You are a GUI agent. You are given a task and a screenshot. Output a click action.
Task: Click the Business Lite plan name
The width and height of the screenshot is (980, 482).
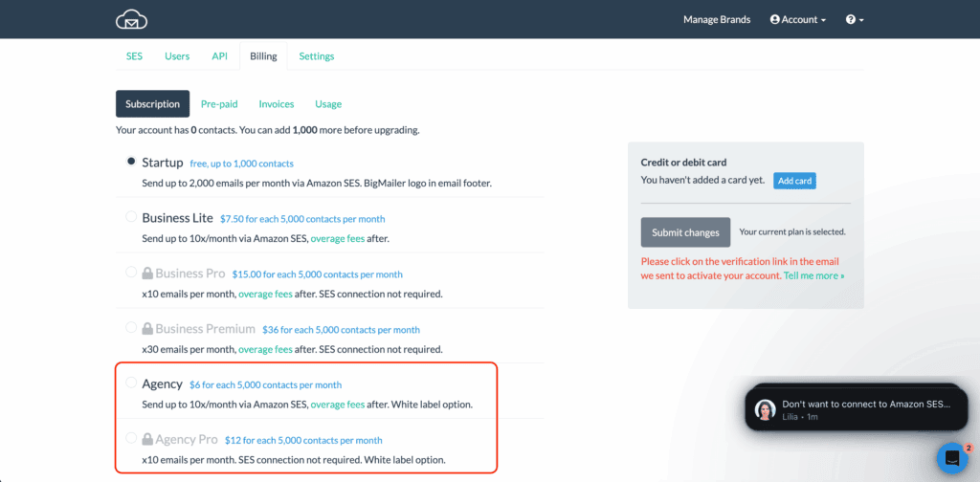tap(178, 218)
